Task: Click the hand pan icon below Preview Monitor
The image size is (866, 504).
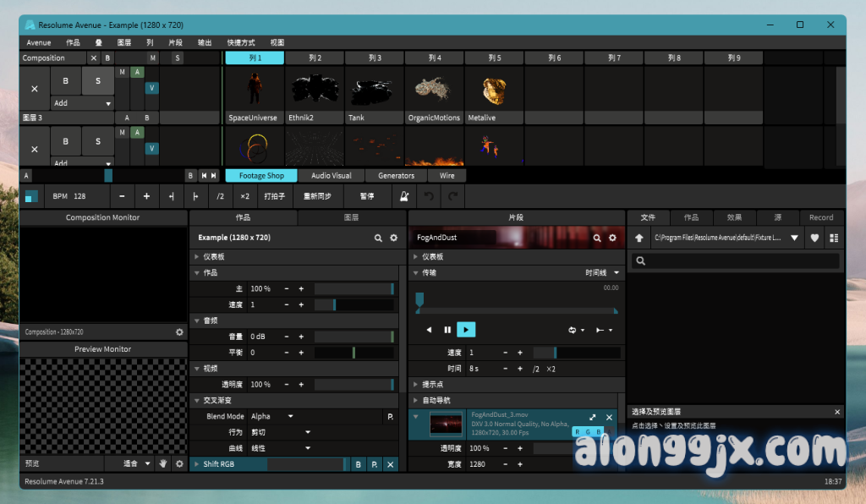Action: (x=163, y=463)
